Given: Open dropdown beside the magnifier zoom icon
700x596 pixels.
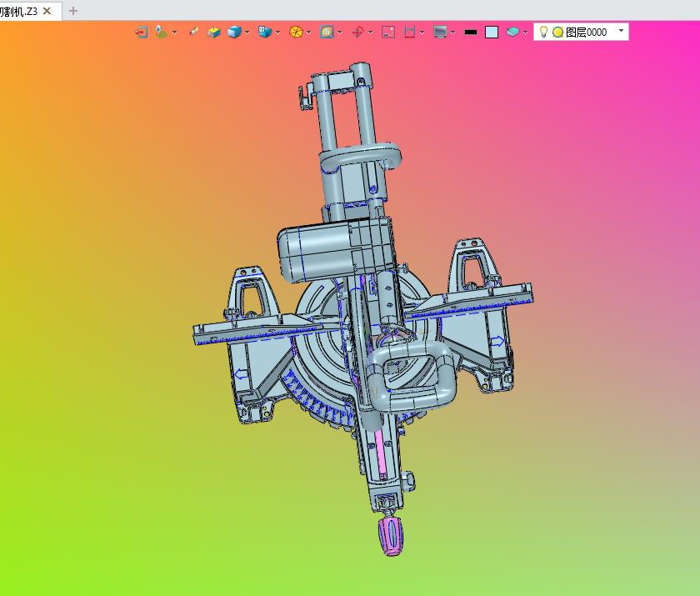Looking at the screenshot, I should [340, 33].
